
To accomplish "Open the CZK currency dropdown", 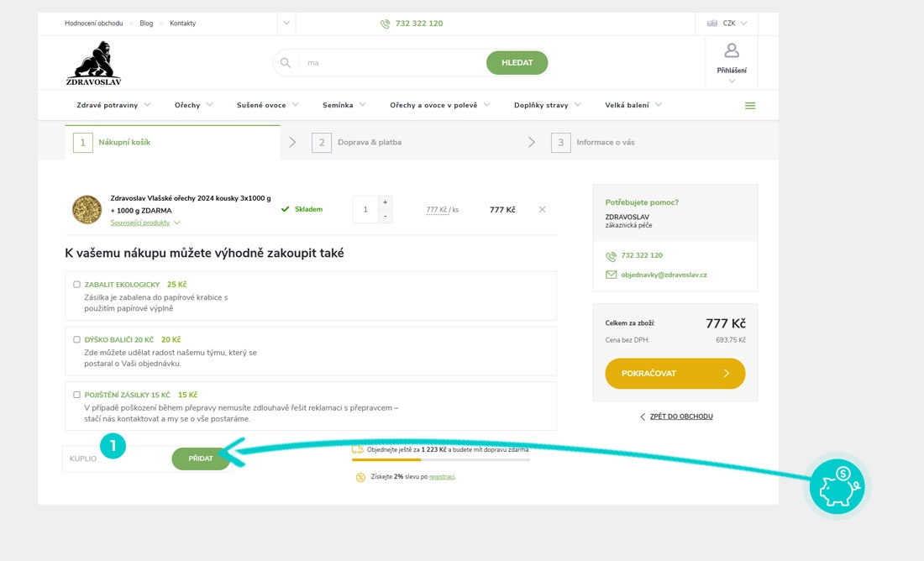I will (727, 24).
